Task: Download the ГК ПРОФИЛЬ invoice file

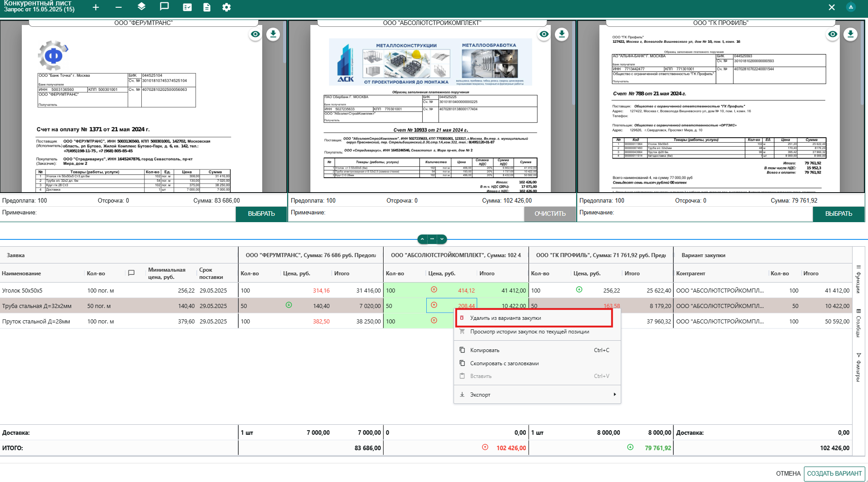Action: tap(850, 34)
